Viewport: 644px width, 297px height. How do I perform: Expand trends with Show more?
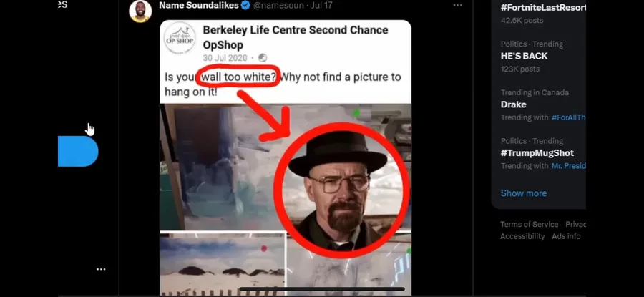point(524,193)
